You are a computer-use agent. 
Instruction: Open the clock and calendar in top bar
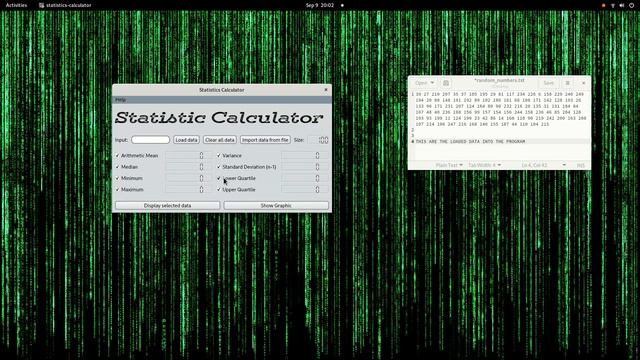point(320,5)
